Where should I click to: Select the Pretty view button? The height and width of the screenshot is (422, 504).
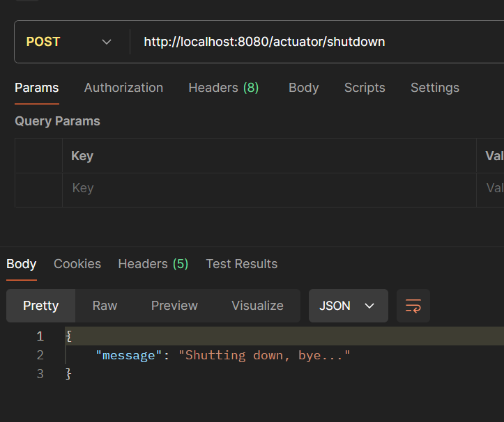[x=41, y=306]
